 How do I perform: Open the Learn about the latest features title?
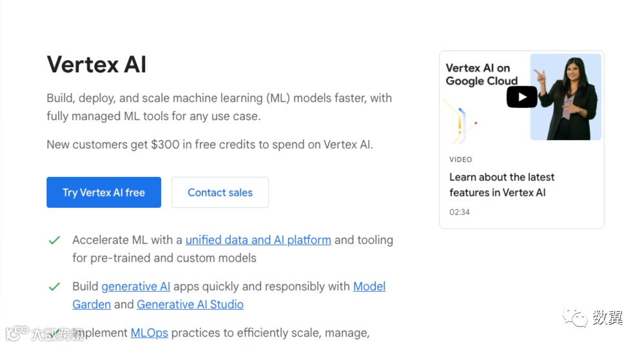click(502, 185)
